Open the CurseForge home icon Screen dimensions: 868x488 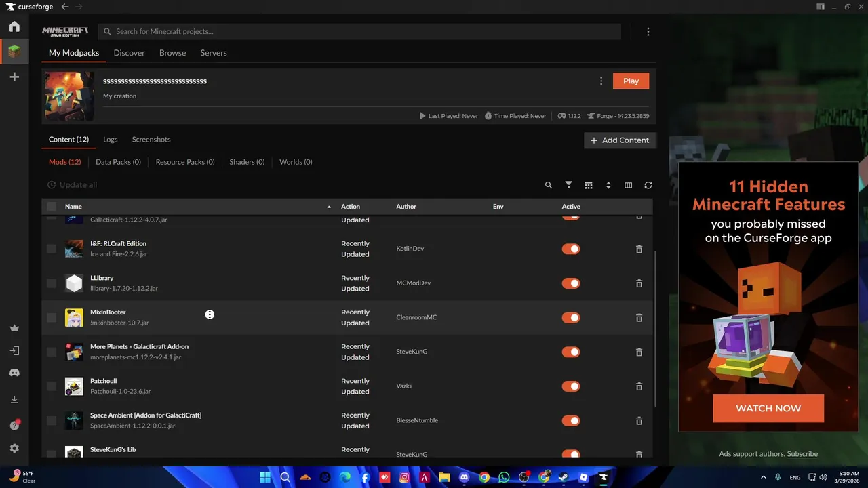[14, 26]
